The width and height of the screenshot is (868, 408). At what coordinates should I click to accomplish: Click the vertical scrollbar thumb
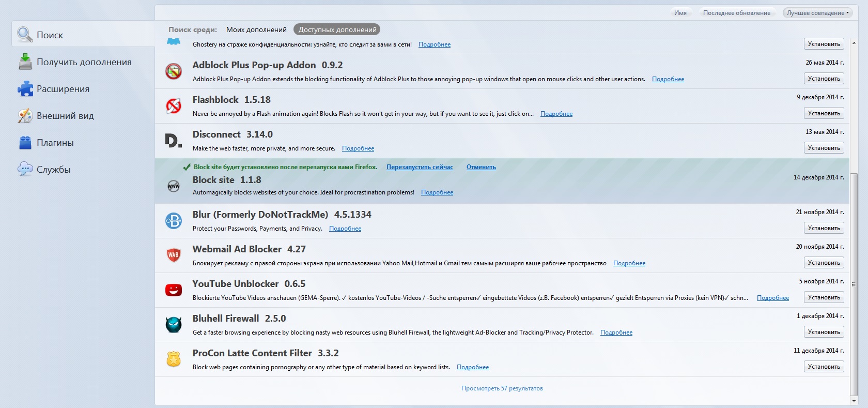coord(854,284)
